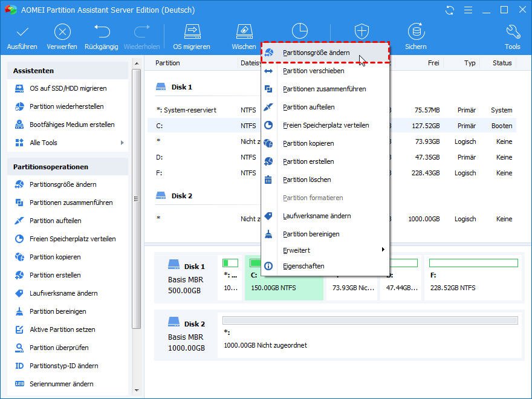Choose Partition erstellen from context menu
The image size is (532, 399).
325,161
